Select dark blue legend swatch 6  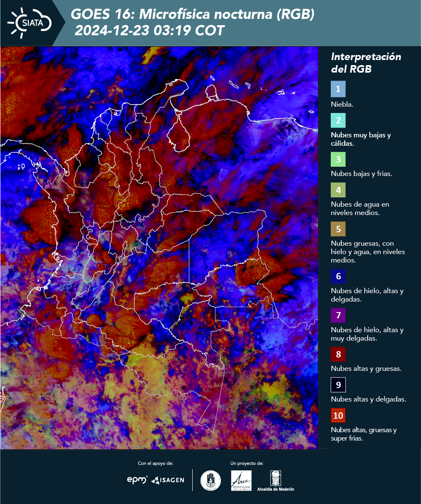point(338,277)
